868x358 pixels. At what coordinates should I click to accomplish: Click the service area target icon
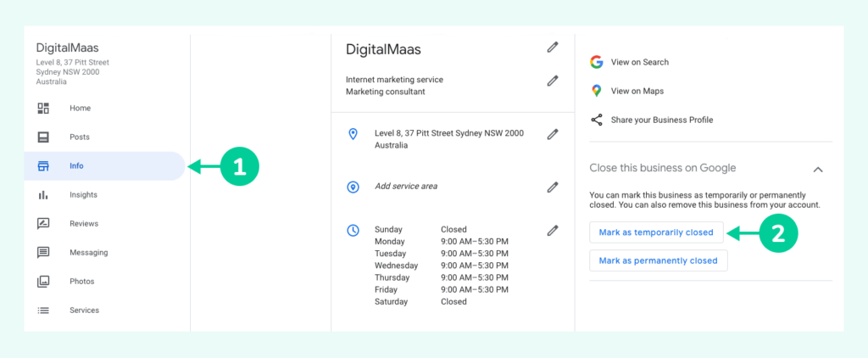tap(353, 187)
